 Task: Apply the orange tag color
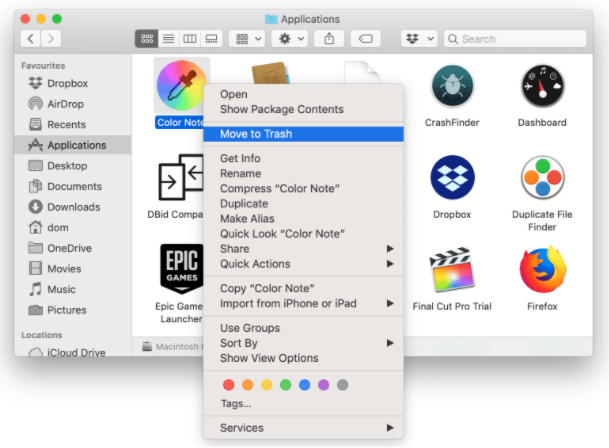[x=247, y=385]
